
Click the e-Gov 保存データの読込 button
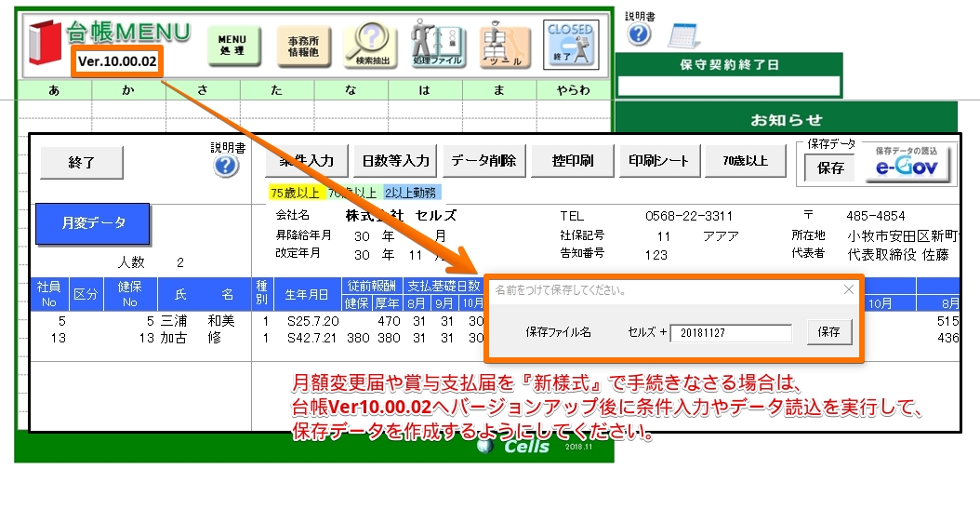[907, 163]
